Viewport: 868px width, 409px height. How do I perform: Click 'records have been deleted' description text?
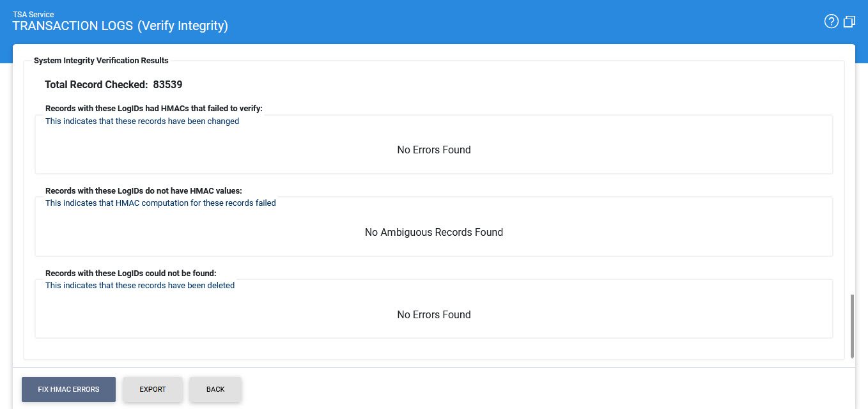tap(140, 286)
